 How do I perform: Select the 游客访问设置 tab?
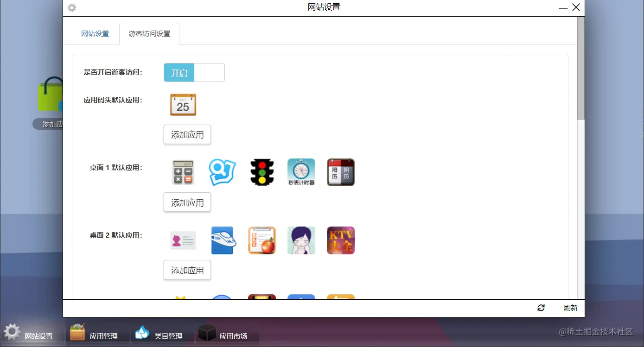pyautogui.click(x=149, y=34)
